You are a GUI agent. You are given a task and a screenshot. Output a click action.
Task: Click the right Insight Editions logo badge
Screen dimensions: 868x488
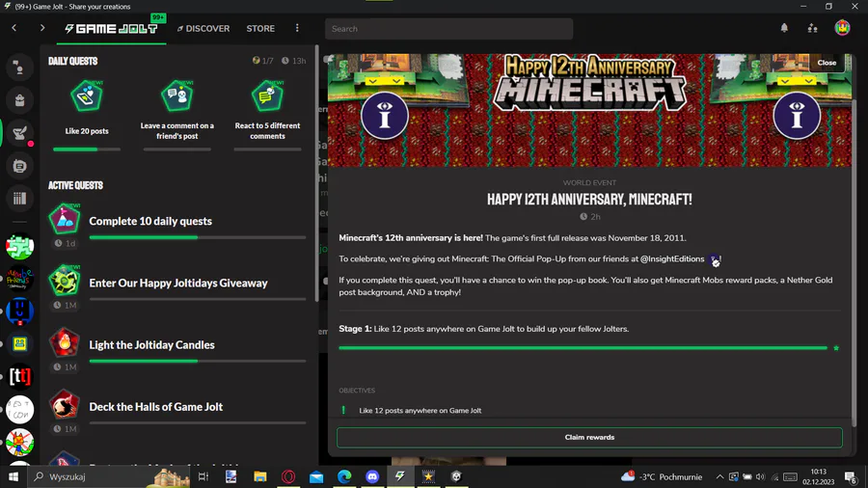tap(797, 116)
